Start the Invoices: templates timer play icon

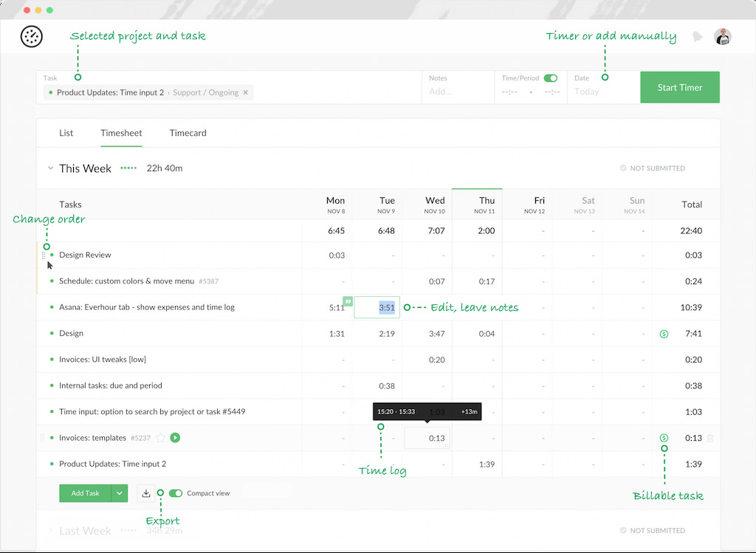pyautogui.click(x=174, y=438)
